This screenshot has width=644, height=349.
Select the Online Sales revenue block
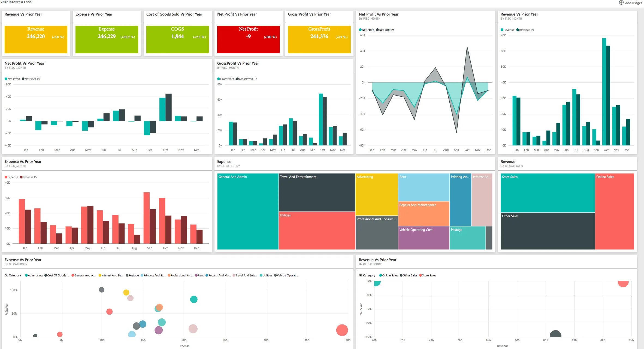click(x=613, y=211)
